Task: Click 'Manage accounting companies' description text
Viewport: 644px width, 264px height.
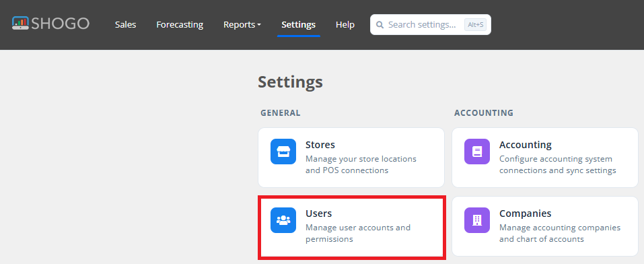Action: pos(560,233)
